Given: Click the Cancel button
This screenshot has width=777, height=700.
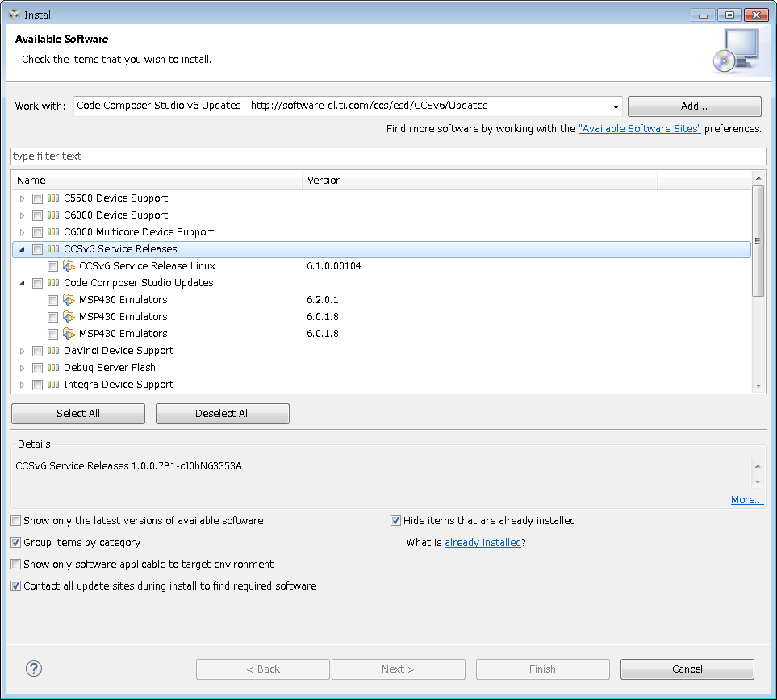Looking at the screenshot, I should tap(687, 669).
